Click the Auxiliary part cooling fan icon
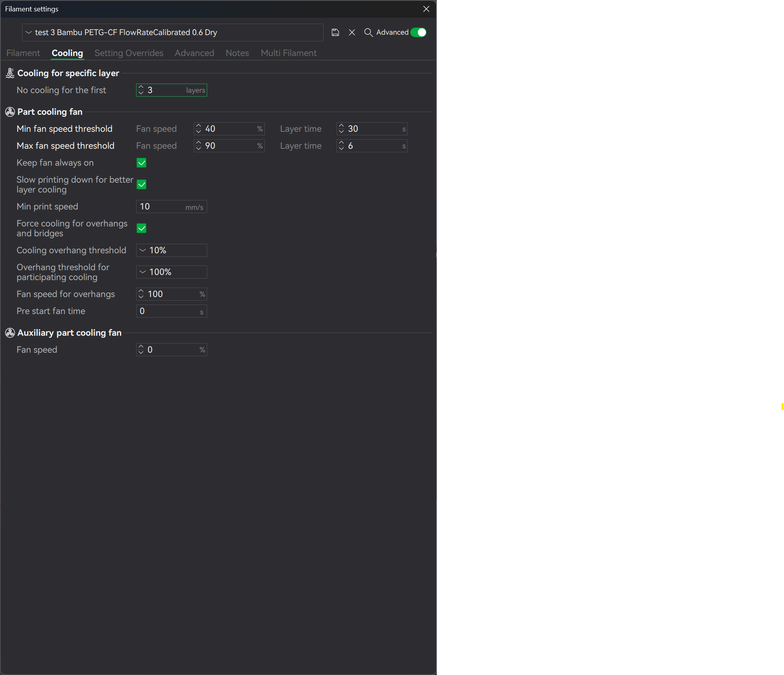The height and width of the screenshot is (675, 784). click(x=10, y=333)
